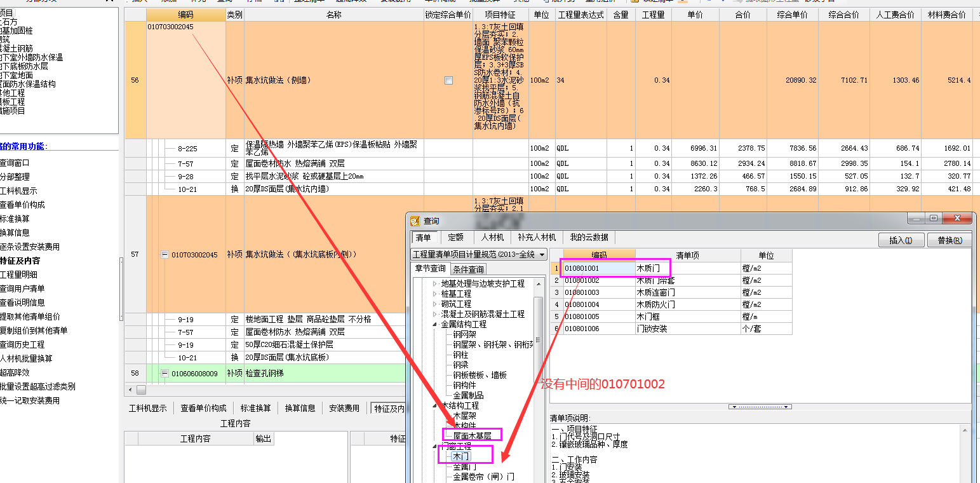The image size is (980, 483).
Task: Select list row 010801001 木质门
Action: 671,268
